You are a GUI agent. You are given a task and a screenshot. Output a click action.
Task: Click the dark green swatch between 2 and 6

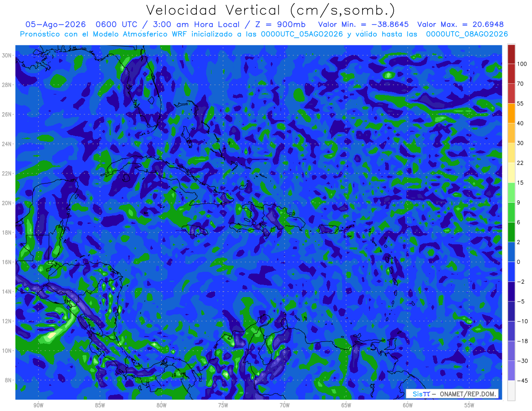point(511,232)
